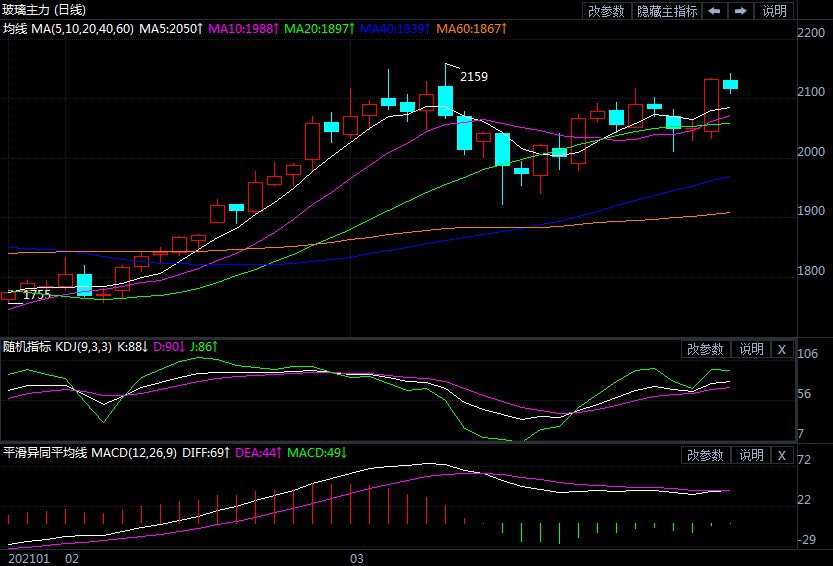Close the MACD indicator panel
The image size is (833, 566).
pyautogui.click(x=782, y=455)
